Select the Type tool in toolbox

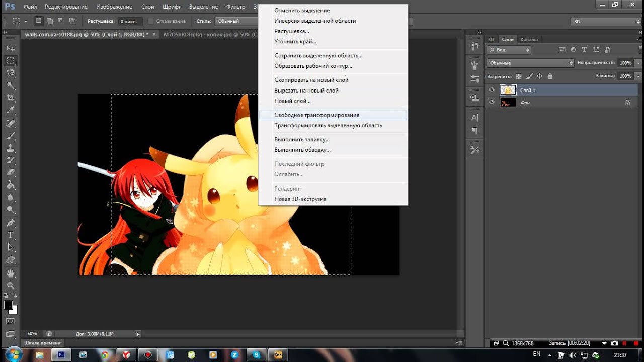coord(10,235)
